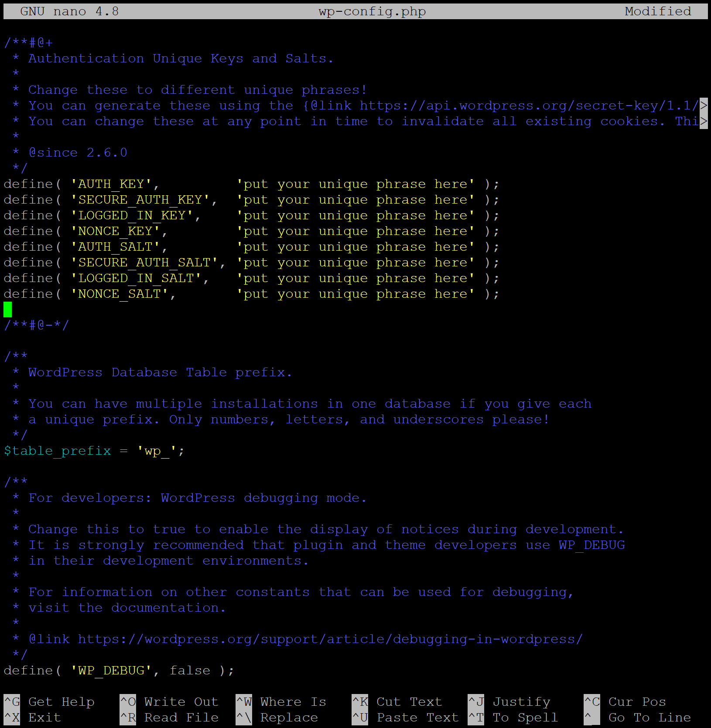The image size is (711, 728).
Task: Click the ^K Cut Text shortcut
Action: click(x=397, y=702)
